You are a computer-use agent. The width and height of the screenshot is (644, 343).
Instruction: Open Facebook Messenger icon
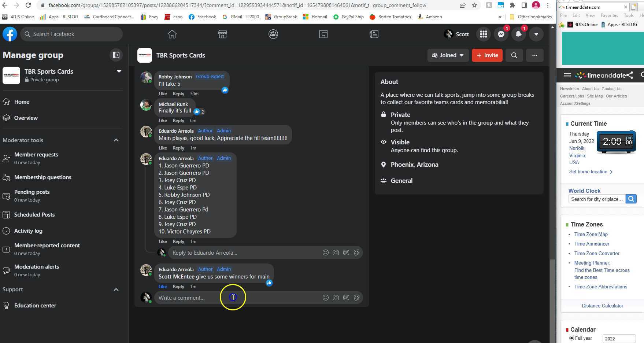click(501, 34)
